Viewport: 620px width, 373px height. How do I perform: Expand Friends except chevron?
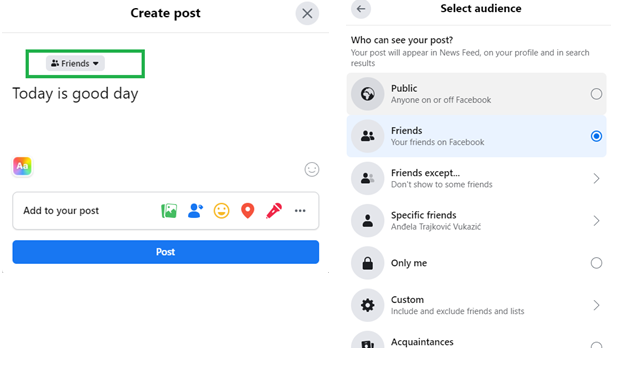pos(596,178)
